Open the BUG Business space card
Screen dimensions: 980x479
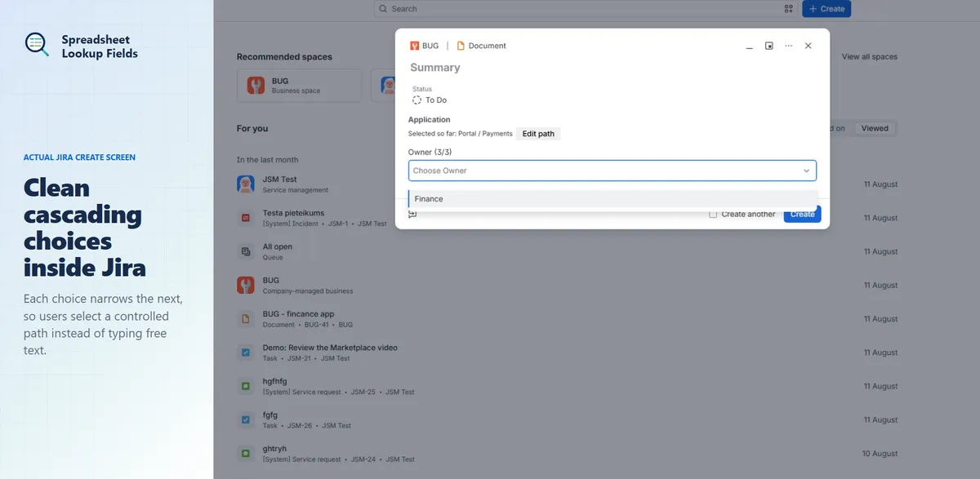[299, 86]
